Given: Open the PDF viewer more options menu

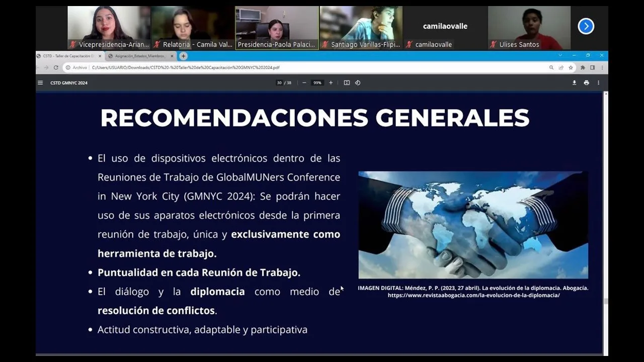Looking at the screenshot, I should [x=598, y=83].
